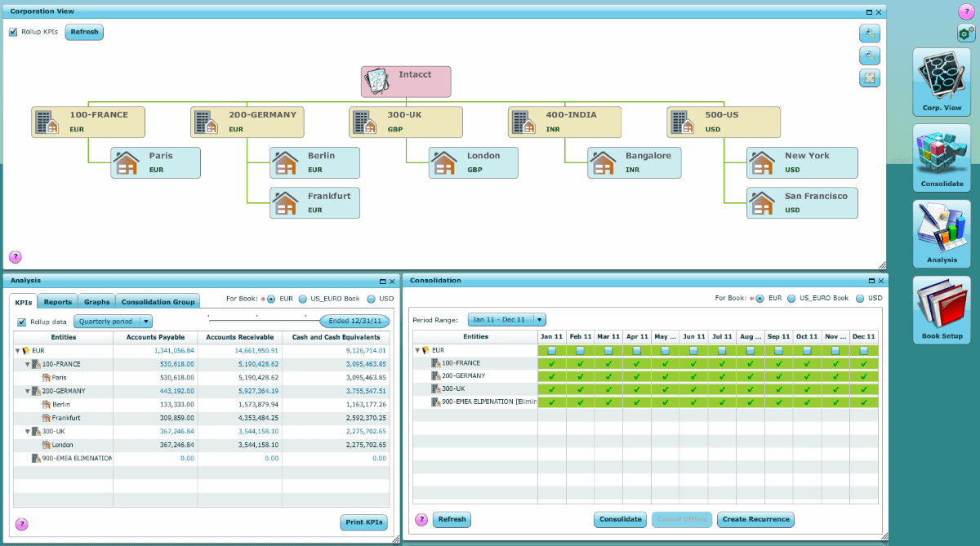980x546 pixels.
Task: Click the 9,126,714.01 cash value
Action: pyautogui.click(x=365, y=351)
